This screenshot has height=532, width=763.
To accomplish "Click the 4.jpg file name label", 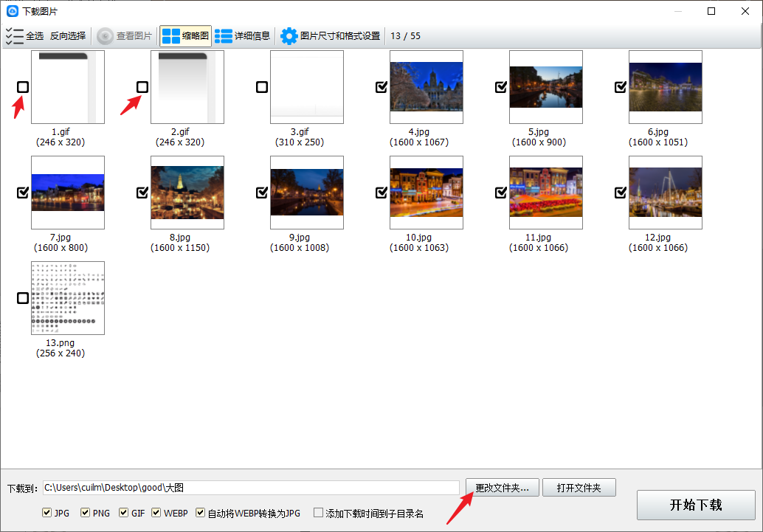I will pyautogui.click(x=419, y=132).
